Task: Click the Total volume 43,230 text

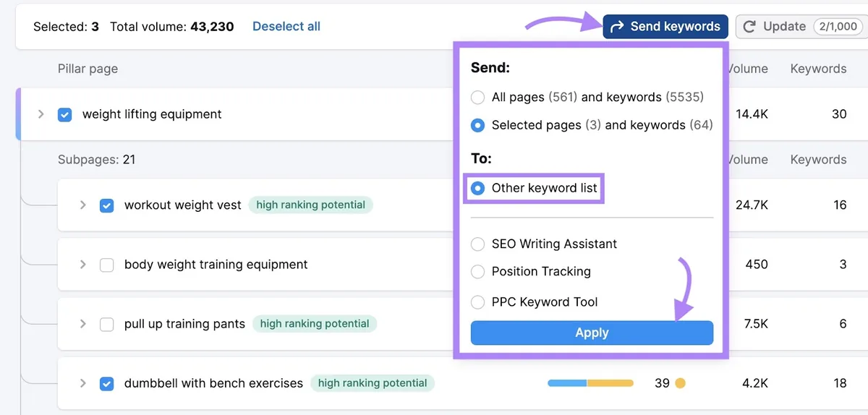Action: [x=172, y=27]
